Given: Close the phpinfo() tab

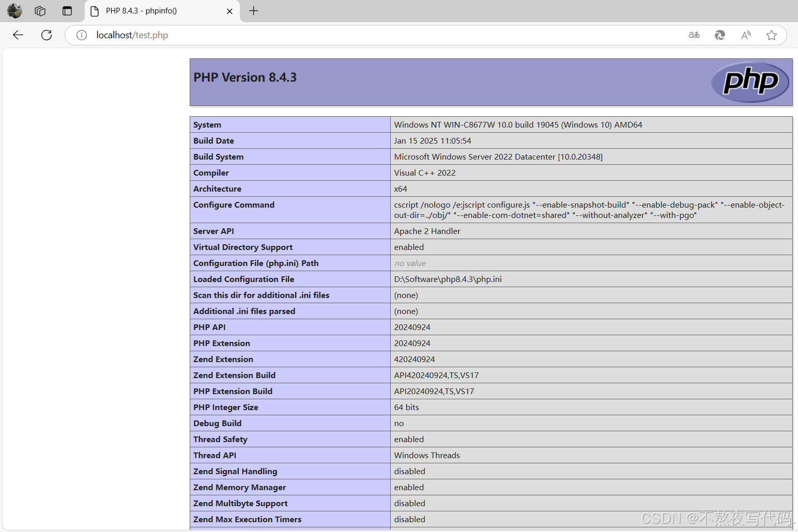Looking at the screenshot, I should (x=229, y=10).
